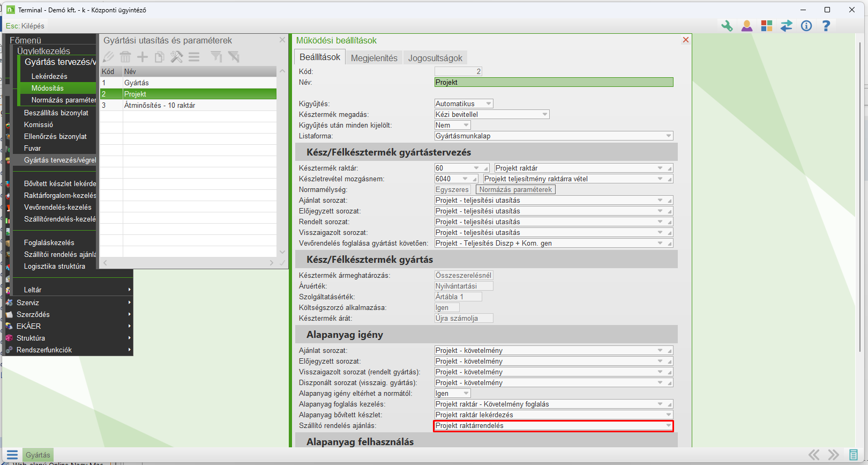This screenshot has height=465, width=868.
Task: Click the blue question mark help icon
Action: [x=826, y=26]
